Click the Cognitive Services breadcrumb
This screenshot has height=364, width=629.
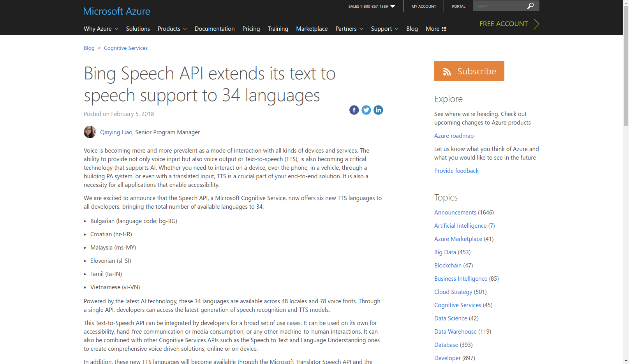point(126,48)
